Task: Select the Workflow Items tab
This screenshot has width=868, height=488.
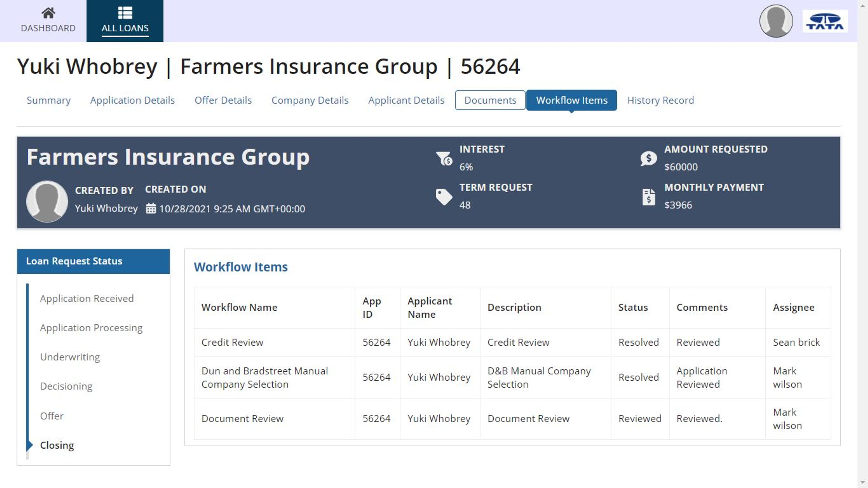Action: pyautogui.click(x=571, y=100)
